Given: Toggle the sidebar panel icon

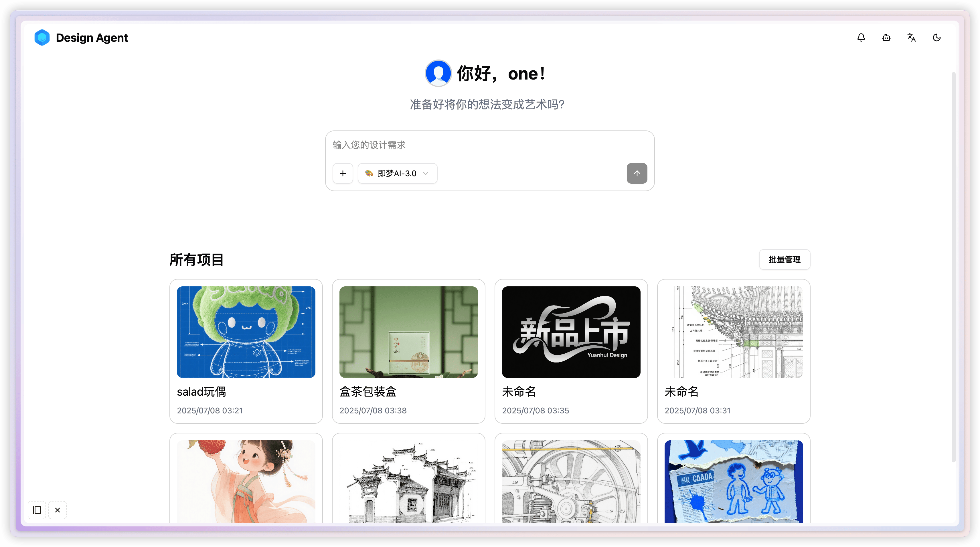Looking at the screenshot, I should (x=37, y=510).
